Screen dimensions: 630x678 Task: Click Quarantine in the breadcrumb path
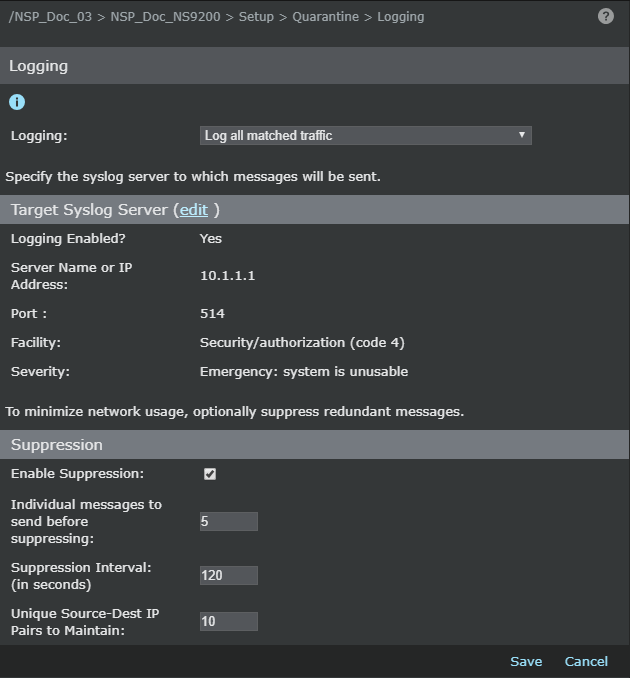(x=325, y=17)
